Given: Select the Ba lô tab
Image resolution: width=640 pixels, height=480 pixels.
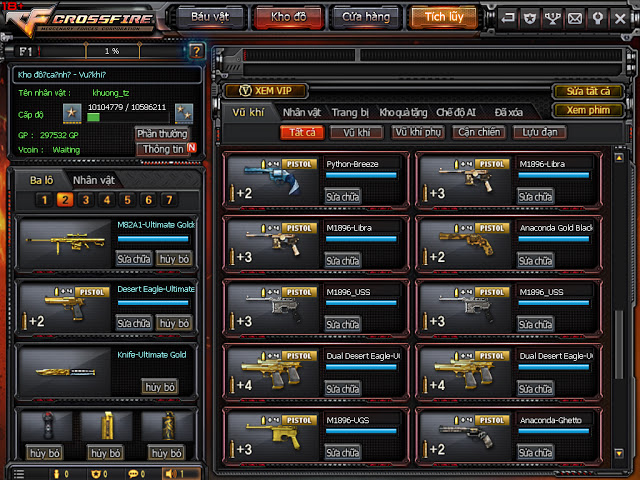Looking at the screenshot, I should (41, 180).
